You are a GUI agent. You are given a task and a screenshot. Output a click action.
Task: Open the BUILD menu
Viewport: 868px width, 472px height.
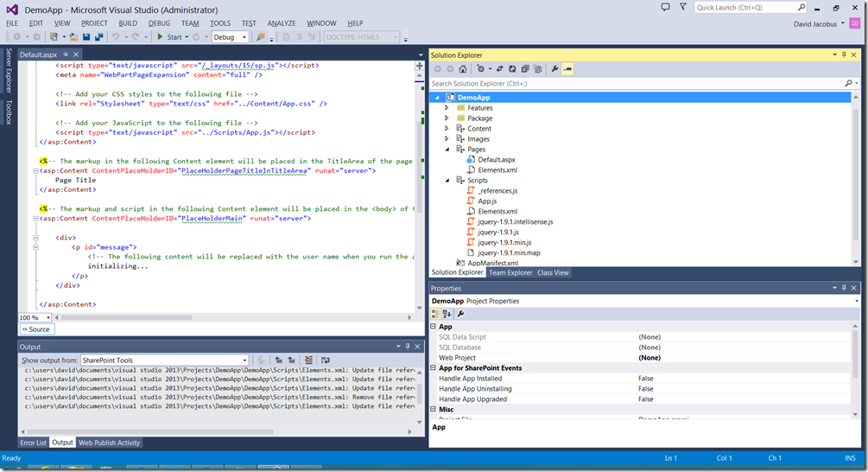click(128, 23)
